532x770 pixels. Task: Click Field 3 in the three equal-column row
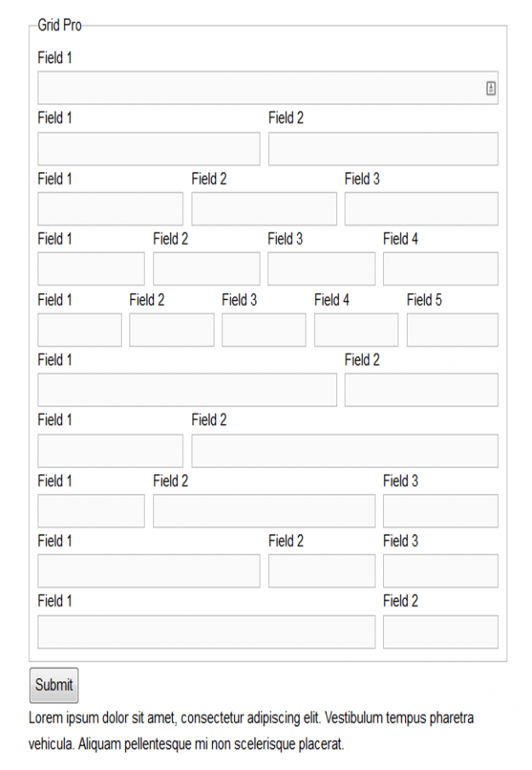coord(421,209)
